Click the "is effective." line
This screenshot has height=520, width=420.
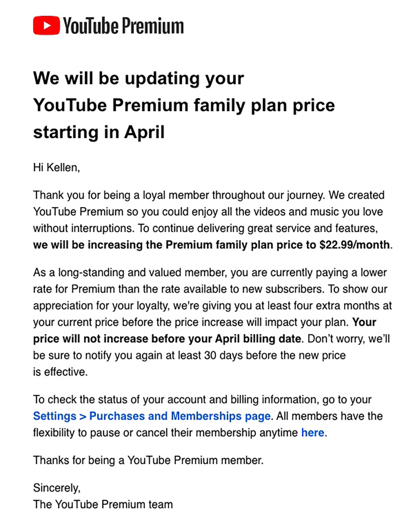[x=60, y=372]
